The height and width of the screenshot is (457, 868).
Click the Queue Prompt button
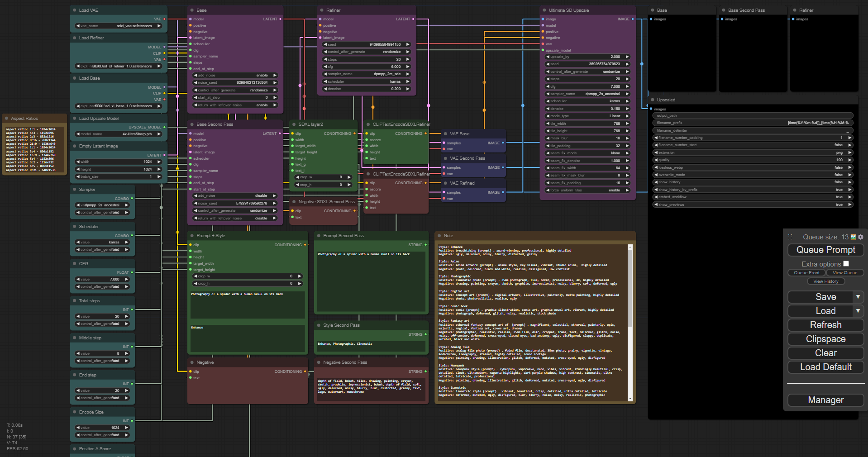825,250
